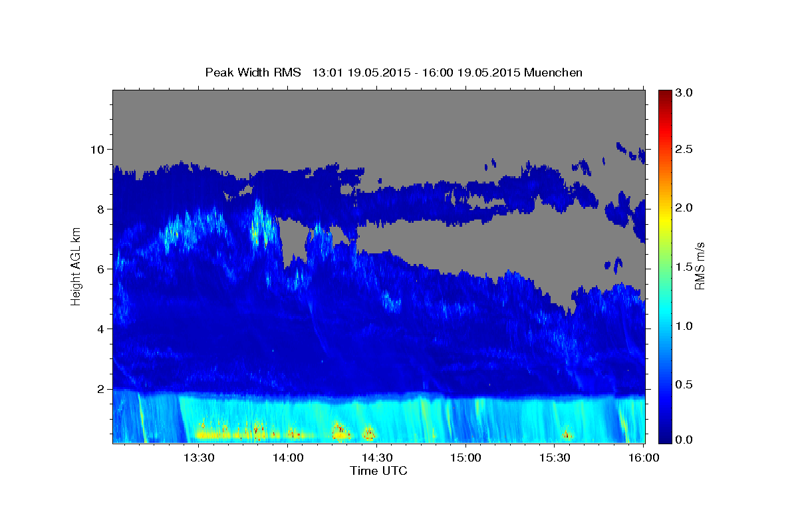The image size is (798, 532).
Task: Click the 14:00 time tick label
Action: (x=288, y=458)
